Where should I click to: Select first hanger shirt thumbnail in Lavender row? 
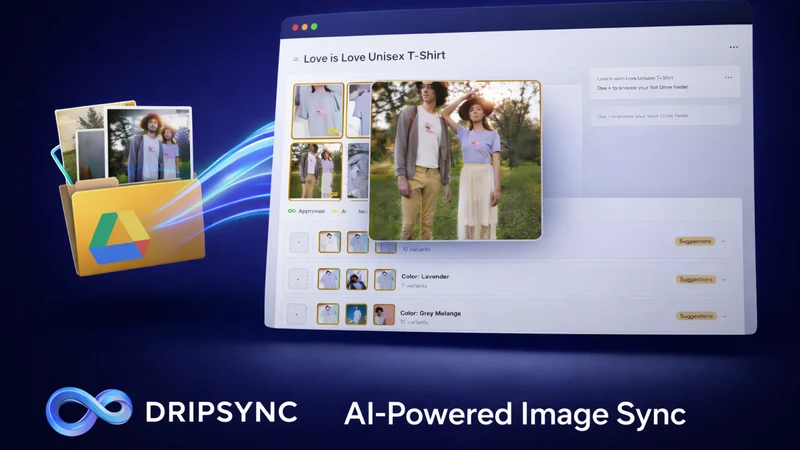(329, 280)
